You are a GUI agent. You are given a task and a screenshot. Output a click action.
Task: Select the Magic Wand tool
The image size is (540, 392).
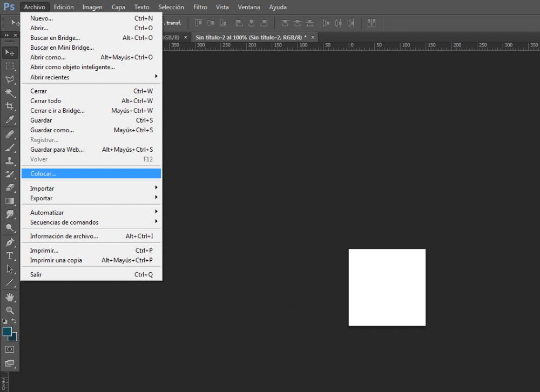click(10, 93)
